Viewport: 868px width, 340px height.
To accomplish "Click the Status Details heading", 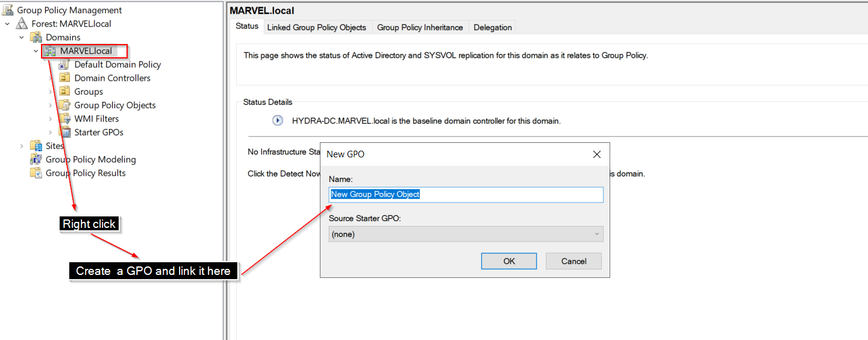I will (268, 102).
